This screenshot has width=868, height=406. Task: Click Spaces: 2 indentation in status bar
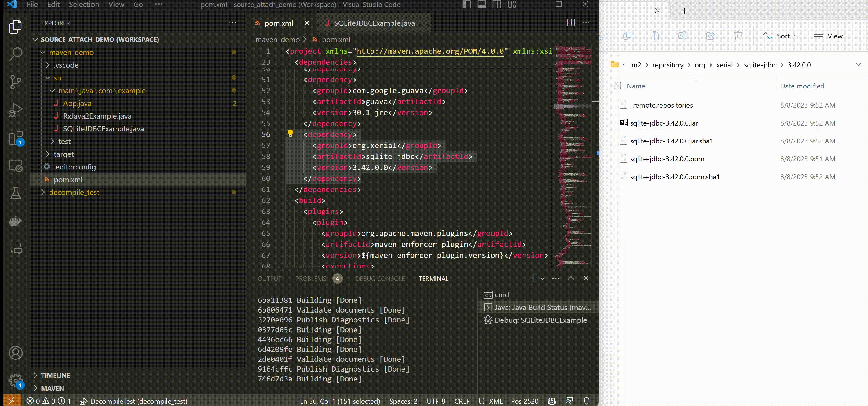(403, 401)
